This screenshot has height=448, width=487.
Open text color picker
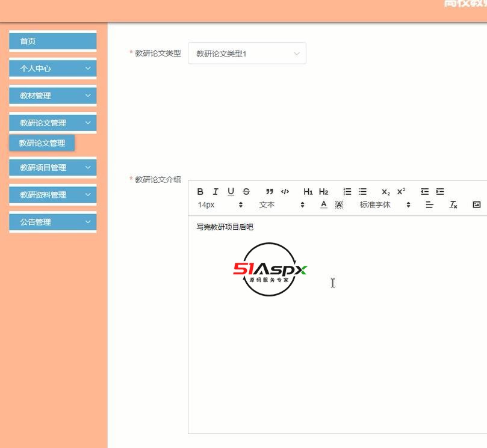click(x=324, y=204)
